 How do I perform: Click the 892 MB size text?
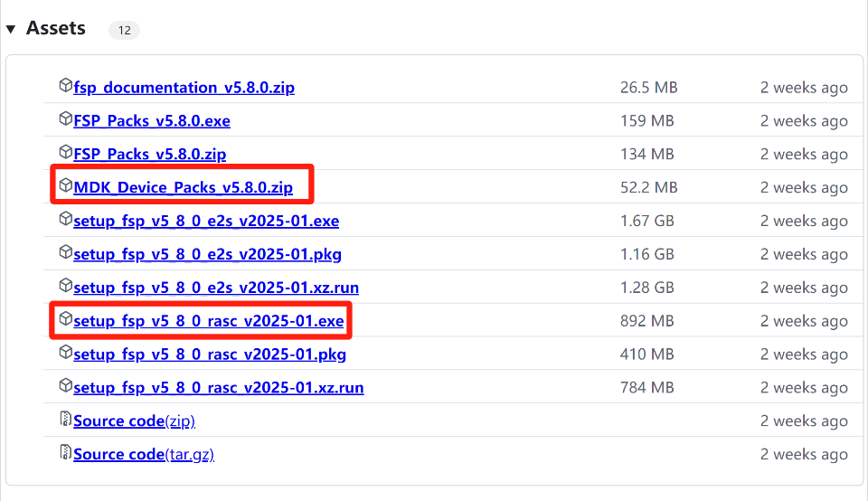pos(646,320)
